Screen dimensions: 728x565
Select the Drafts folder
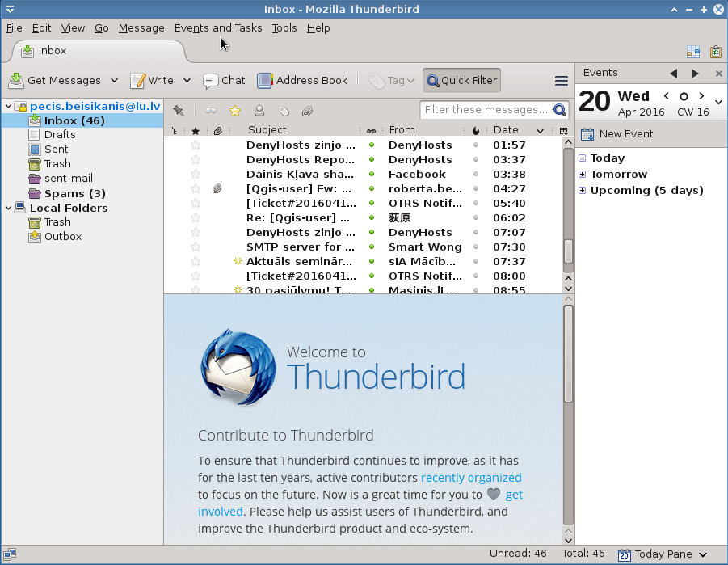pyautogui.click(x=60, y=135)
